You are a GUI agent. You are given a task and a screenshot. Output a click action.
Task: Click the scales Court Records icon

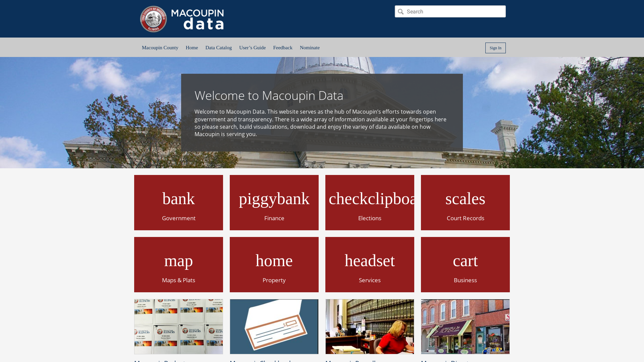pyautogui.click(x=465, y=202)
